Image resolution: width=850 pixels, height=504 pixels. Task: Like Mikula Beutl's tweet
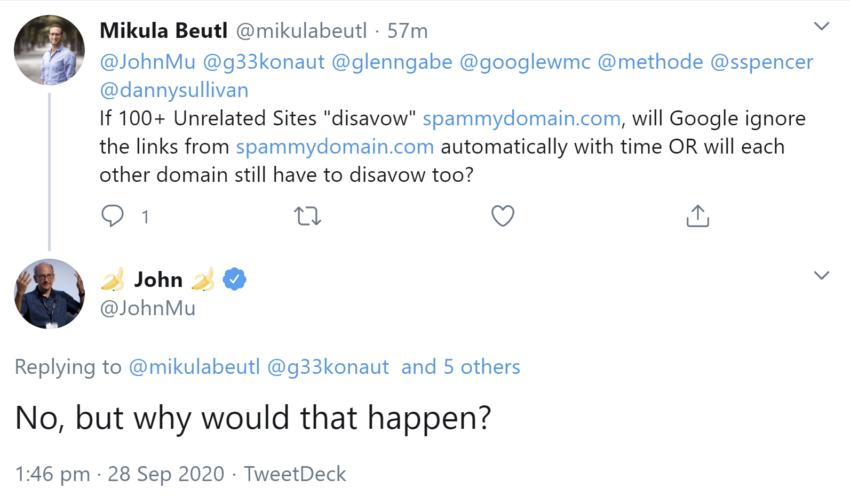click(502, 215)
